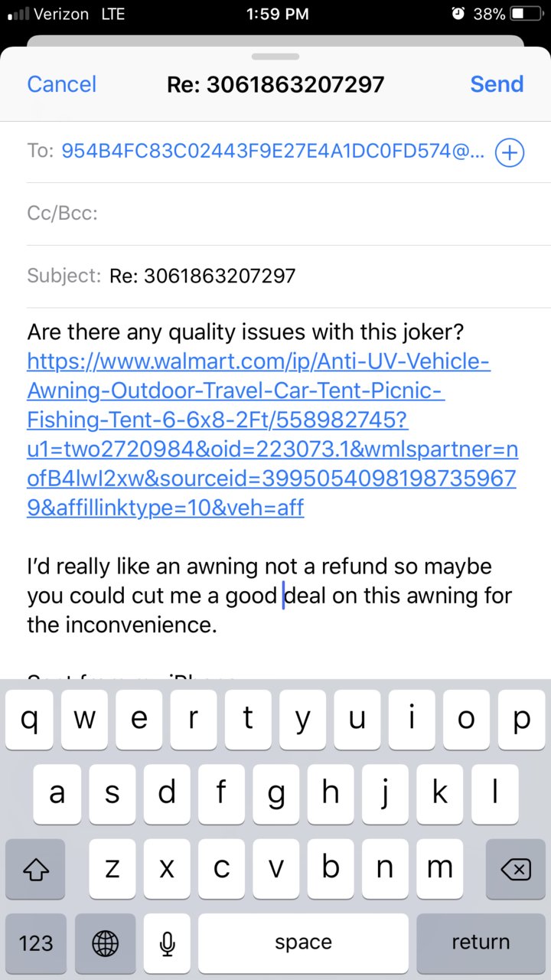Send the email
The height and width of the screenshot is (980, 551).
(x=497, y=83)
